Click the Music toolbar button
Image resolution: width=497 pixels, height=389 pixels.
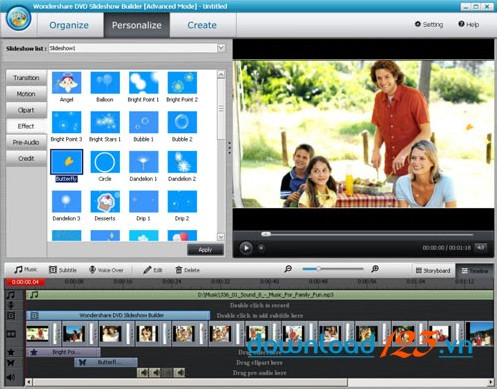click(26, 269)
